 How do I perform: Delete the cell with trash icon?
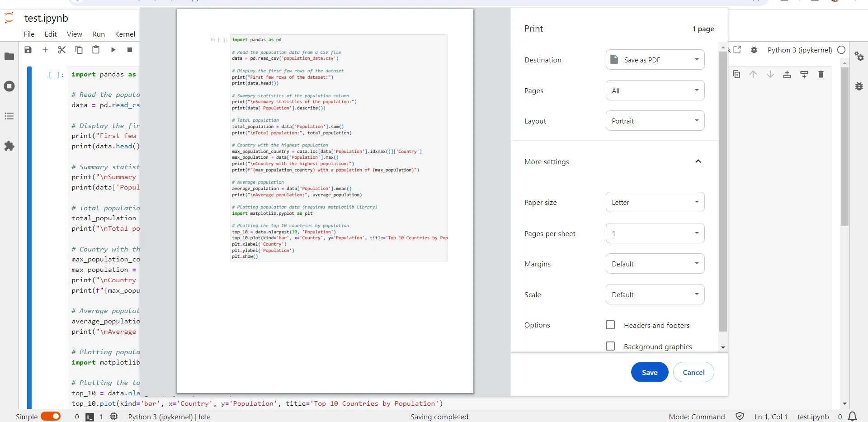(821, 74)
